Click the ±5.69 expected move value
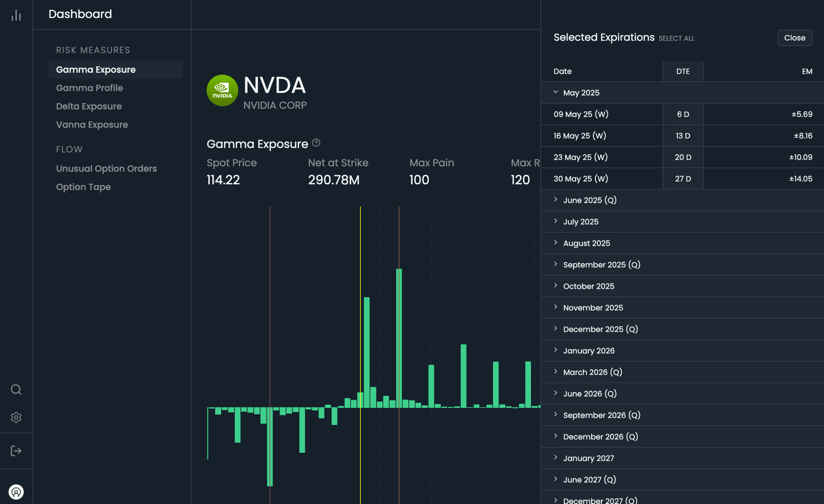 pos(801,114)
